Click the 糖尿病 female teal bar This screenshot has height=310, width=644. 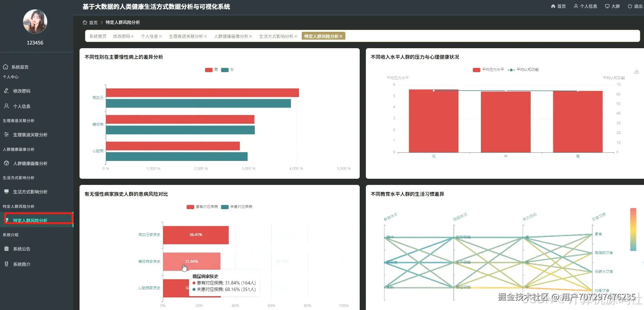click(x=180, y=130)
